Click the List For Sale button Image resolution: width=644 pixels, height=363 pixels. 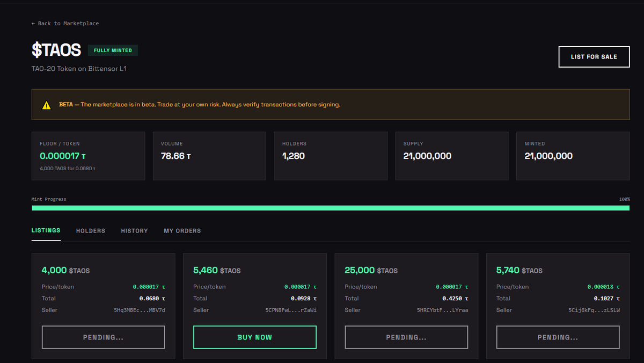coord(594,57)
